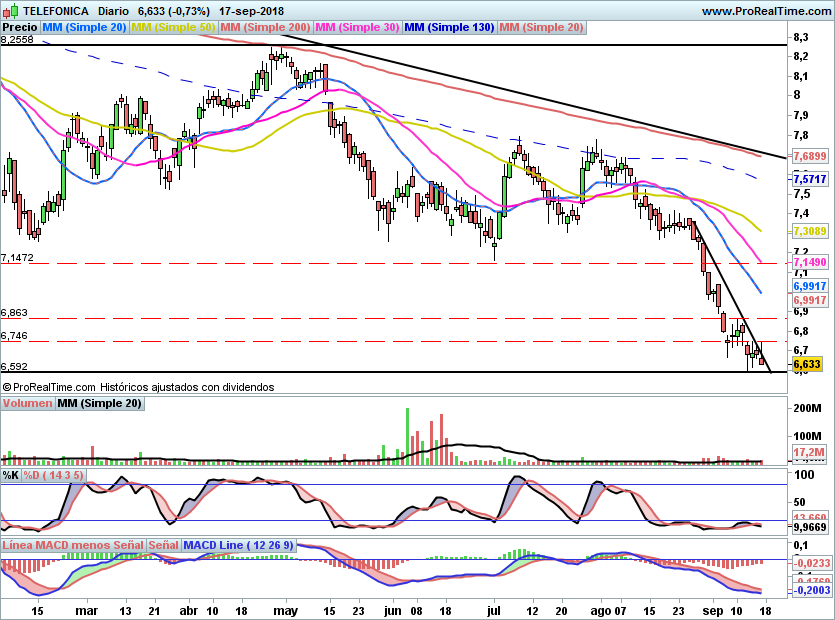
Task: Select the yellow 7,3089 moving average value
Action: (x=808, y=231)
